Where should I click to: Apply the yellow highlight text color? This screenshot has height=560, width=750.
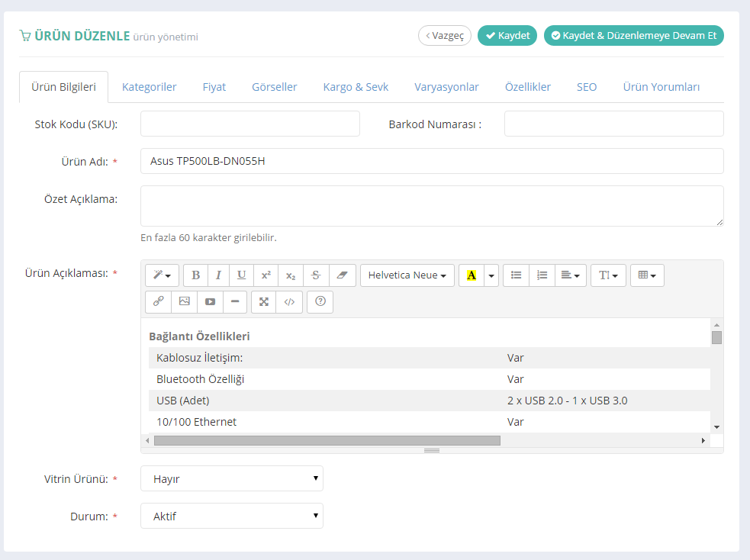click(471, 275)
